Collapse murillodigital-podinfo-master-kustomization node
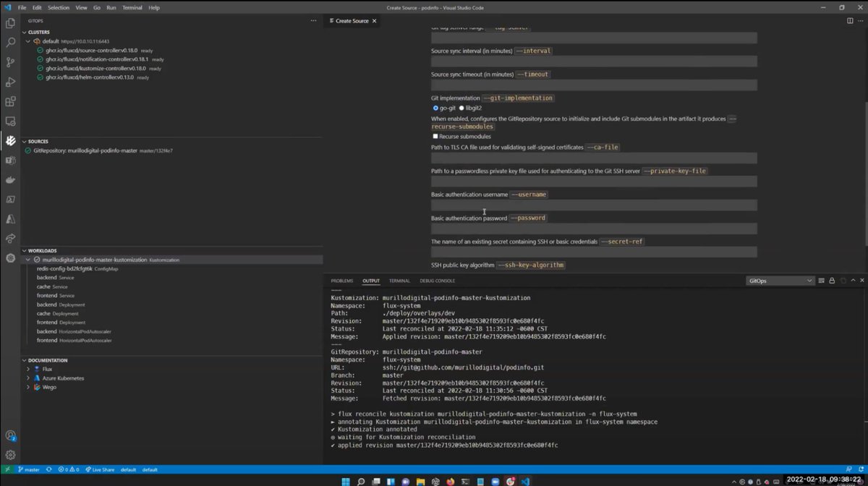This screenshot has height=486, width=868. pos(28,260)
